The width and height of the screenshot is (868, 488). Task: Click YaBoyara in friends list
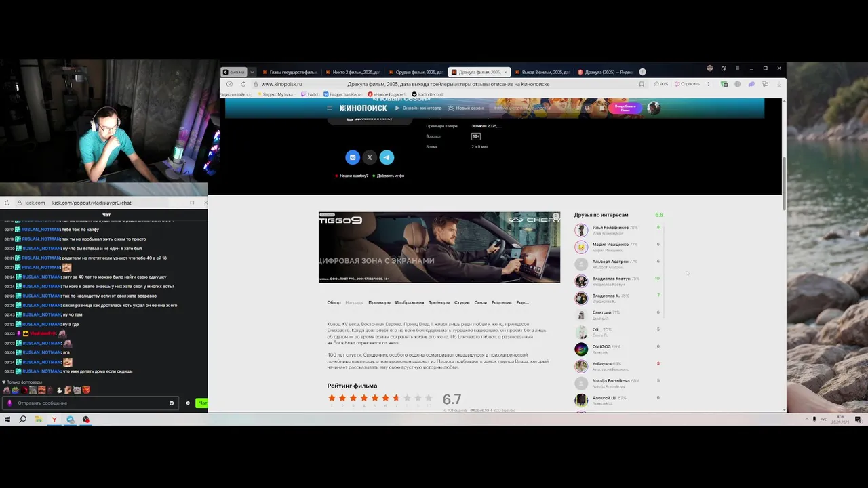[602, 363]
